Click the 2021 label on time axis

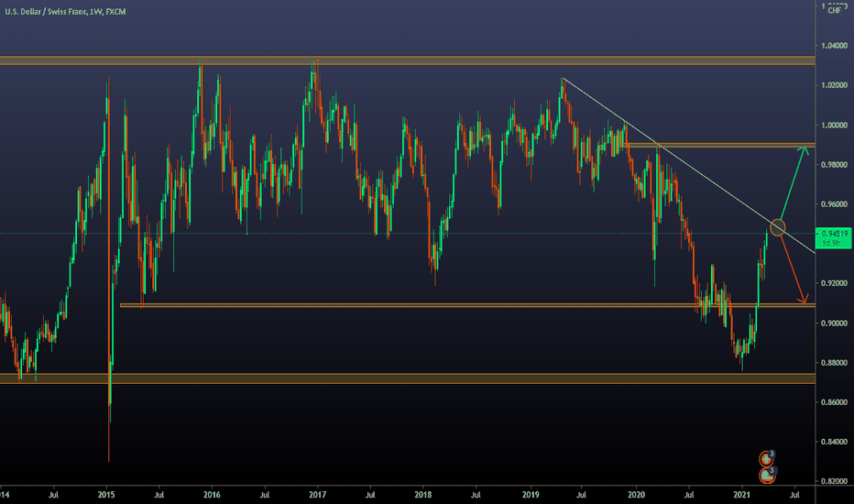pos(742,495)
